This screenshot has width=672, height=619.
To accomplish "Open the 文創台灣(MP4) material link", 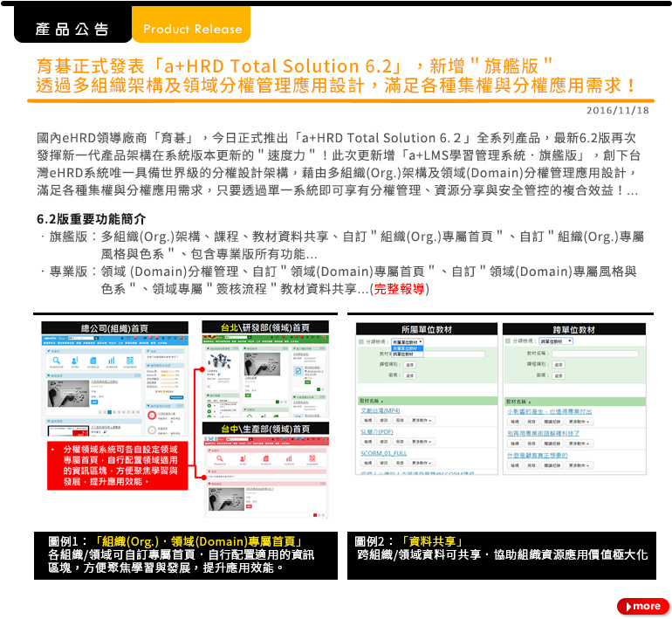I will [x=380, y=409].
